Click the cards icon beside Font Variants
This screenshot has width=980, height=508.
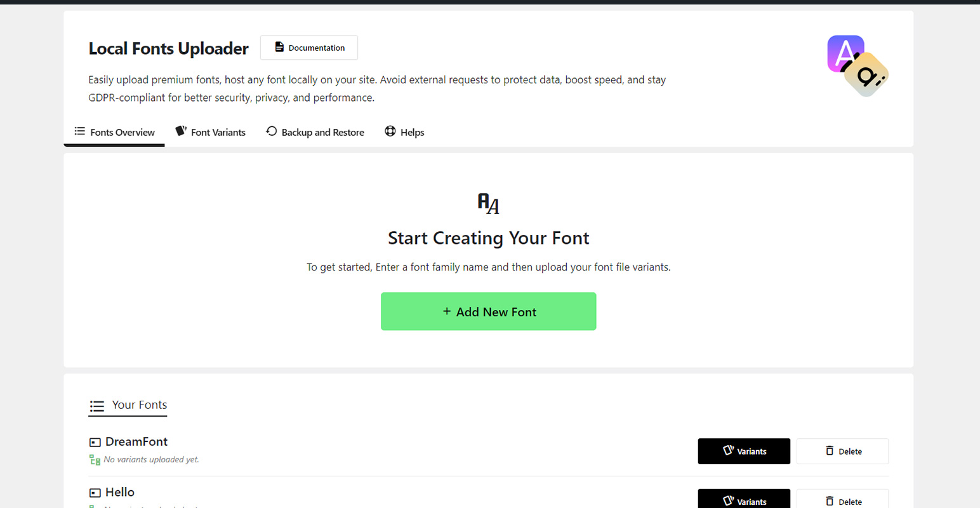pos(181,131)
